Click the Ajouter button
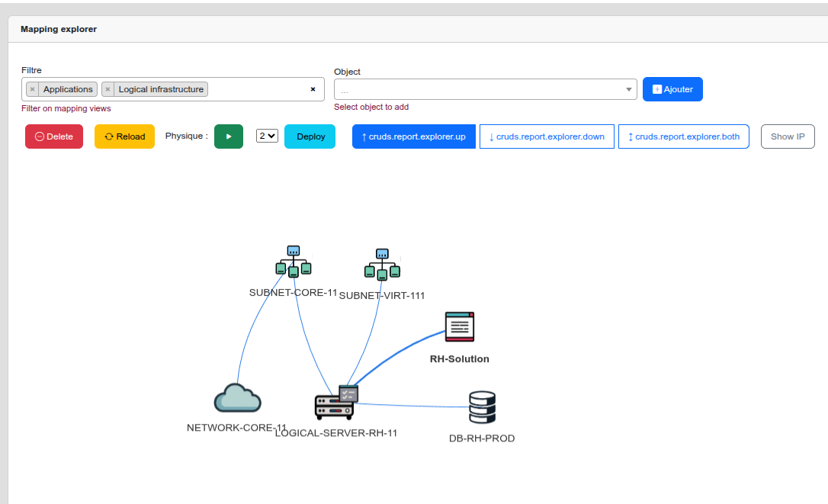Image resolution: width=828 pixels, height=504 pixels. 672,89
